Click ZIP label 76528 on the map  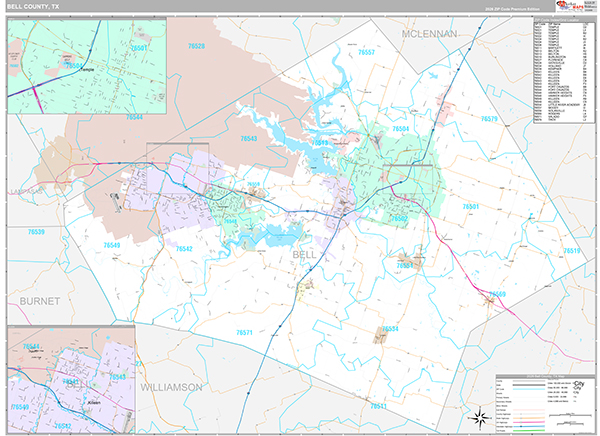click(196, 46)
